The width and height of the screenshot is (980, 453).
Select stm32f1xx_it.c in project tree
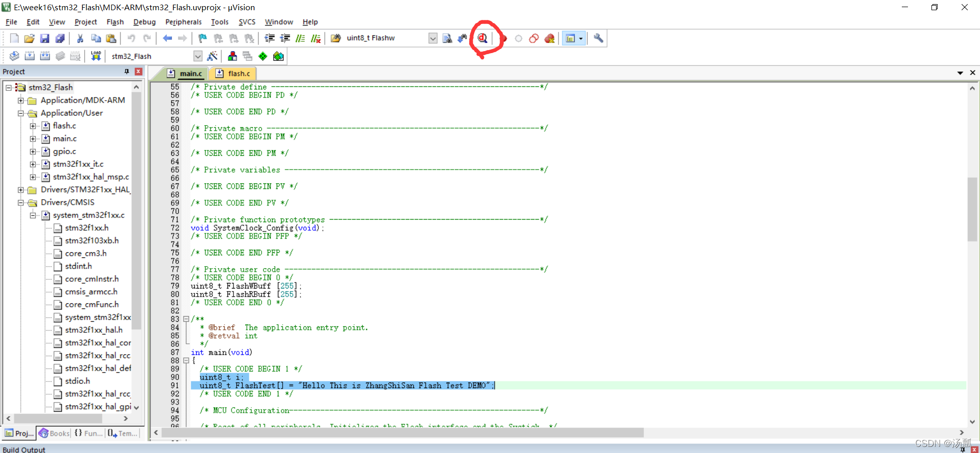tap(78, 164)
